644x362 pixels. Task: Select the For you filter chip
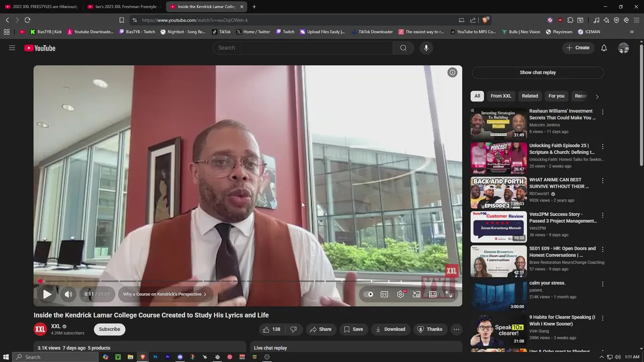(556, 96)
